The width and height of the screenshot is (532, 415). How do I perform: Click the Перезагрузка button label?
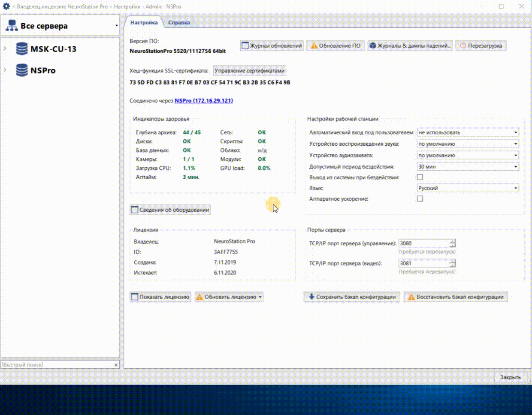tap(485, 45)
